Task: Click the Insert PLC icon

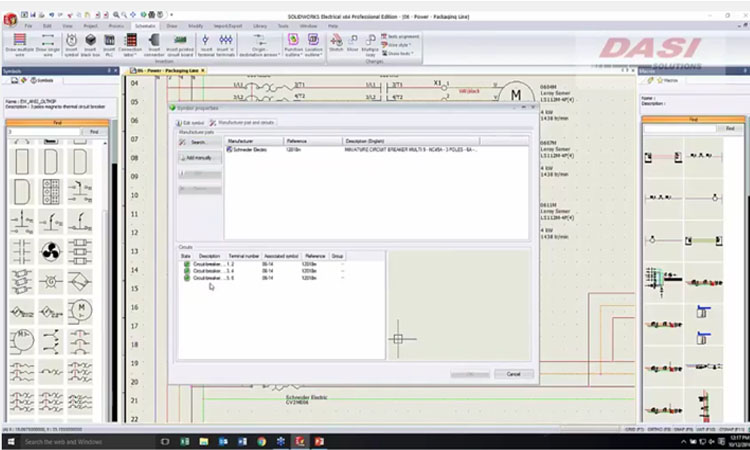Action: [109, 43]
